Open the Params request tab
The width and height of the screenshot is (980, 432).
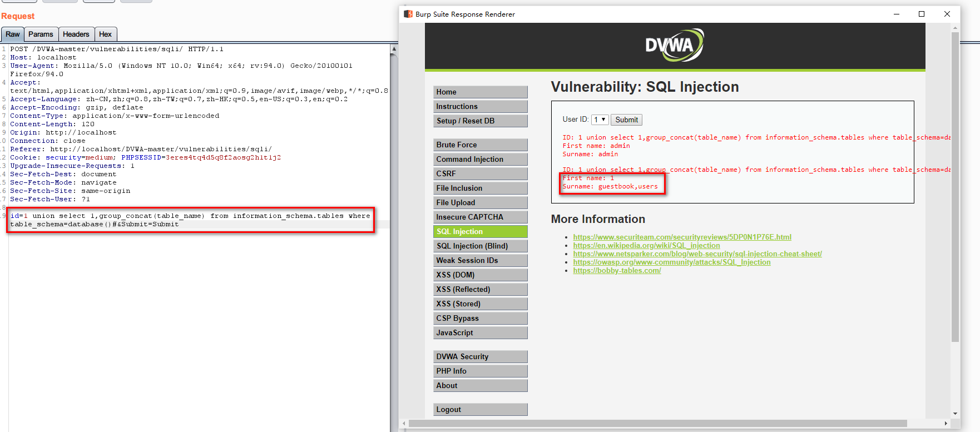click(x=41, y=34)
